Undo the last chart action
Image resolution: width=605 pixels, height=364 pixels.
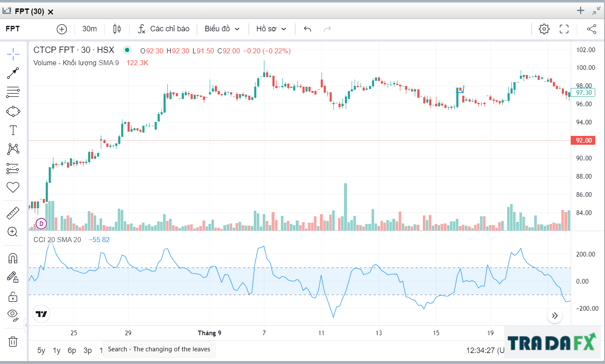(x=308, y=29)
